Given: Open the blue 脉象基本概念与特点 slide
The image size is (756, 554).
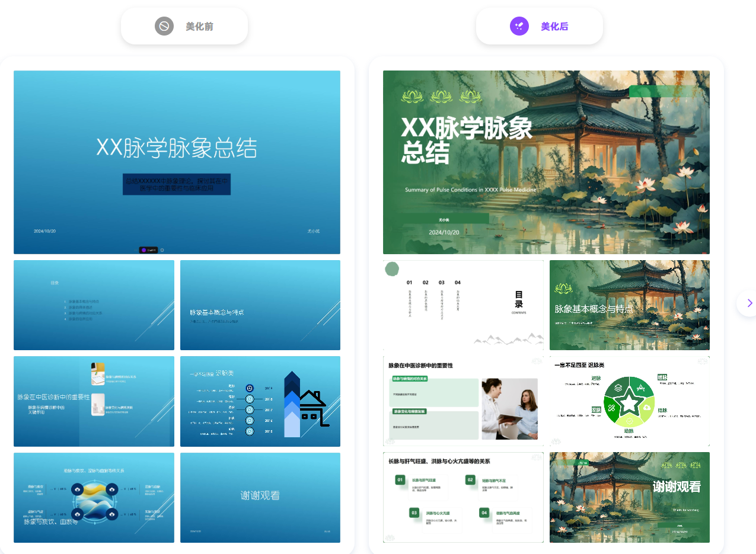Looking at the screenshot, I should [x=260, y=305].
